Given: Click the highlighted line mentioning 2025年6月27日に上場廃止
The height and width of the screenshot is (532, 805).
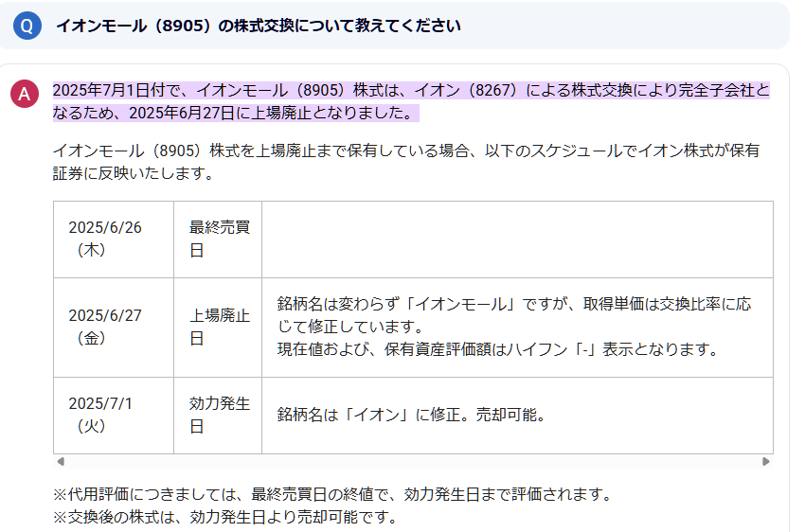Looking at the screenshot, I should click(x=236, y=113).
